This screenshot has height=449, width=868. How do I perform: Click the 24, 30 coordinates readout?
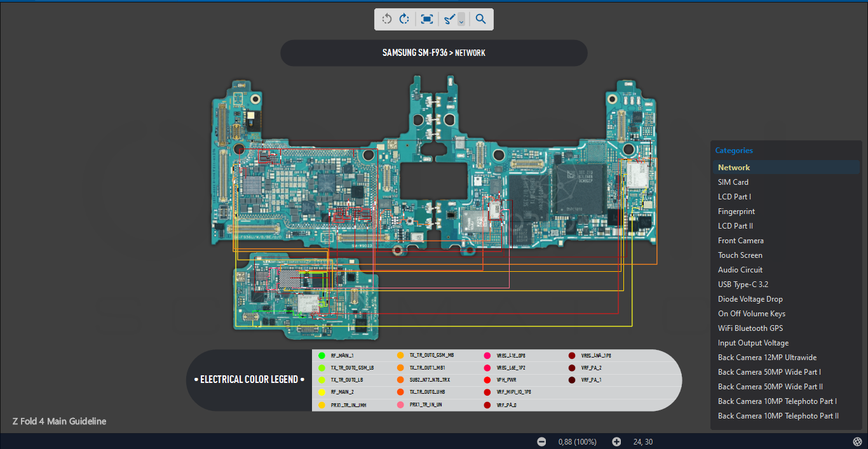(643, 441)
